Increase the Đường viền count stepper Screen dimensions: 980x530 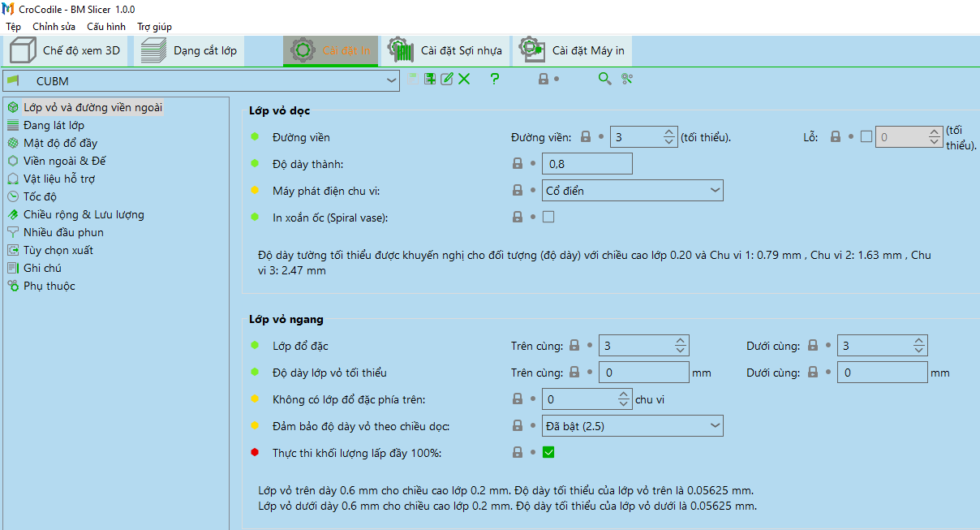tap(669, 133)
